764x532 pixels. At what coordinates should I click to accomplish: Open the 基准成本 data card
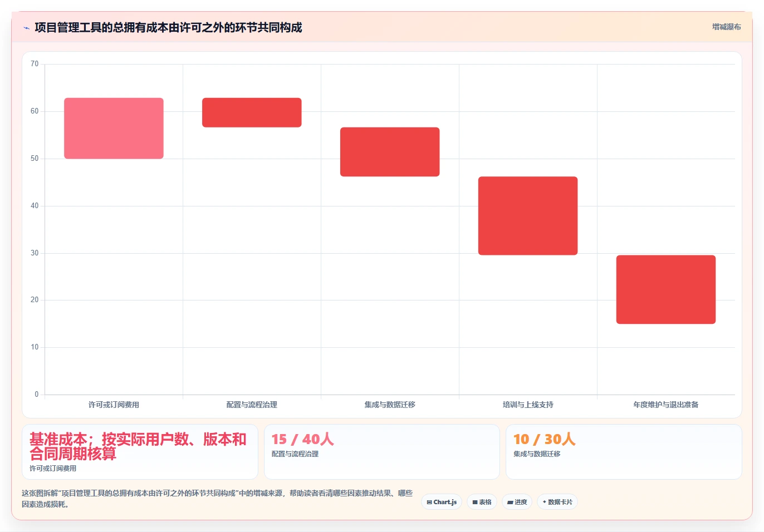click(x=140, y=452)
